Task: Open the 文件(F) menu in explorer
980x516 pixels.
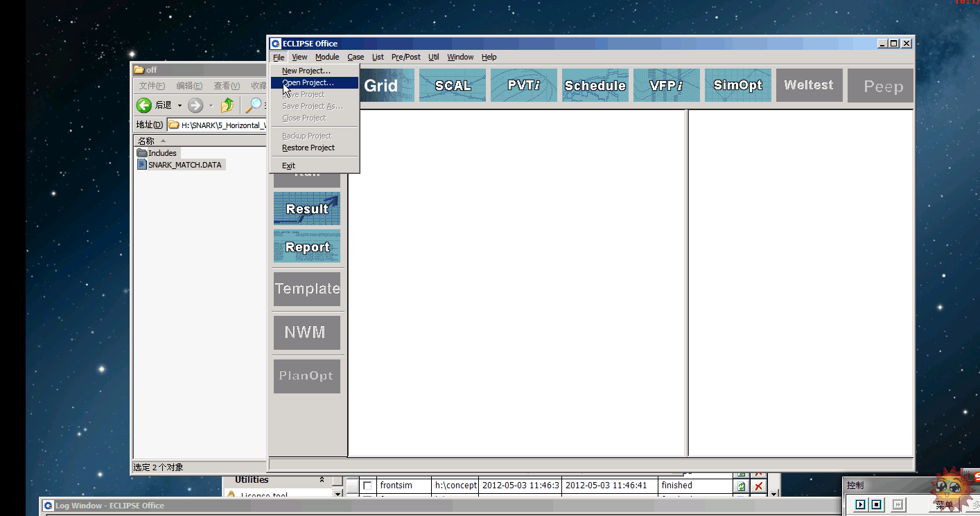Action: (x=152, y=86)
